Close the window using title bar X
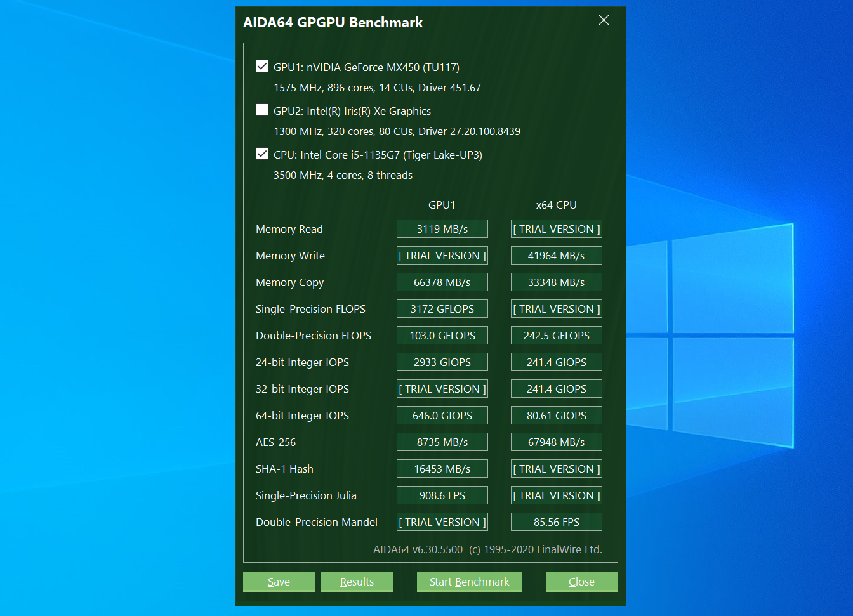The image size is (853, 616). [x=604, y=20]
